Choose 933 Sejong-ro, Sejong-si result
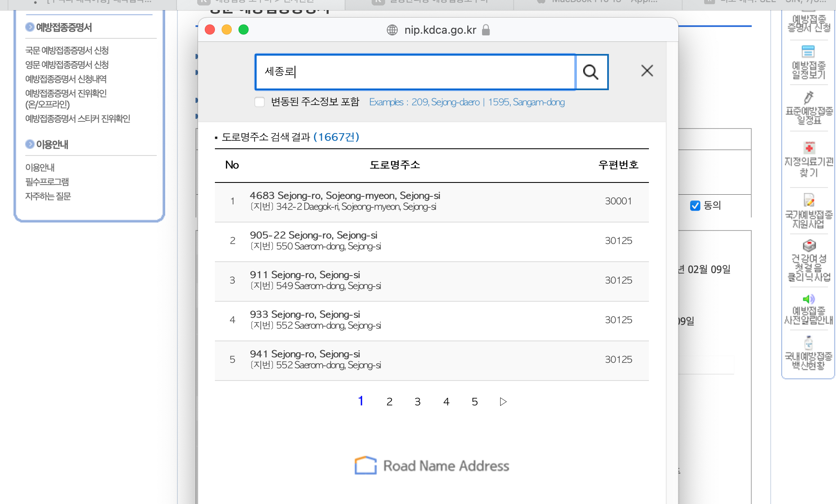This screenshot has width=836, height=504. click(305, 315)
